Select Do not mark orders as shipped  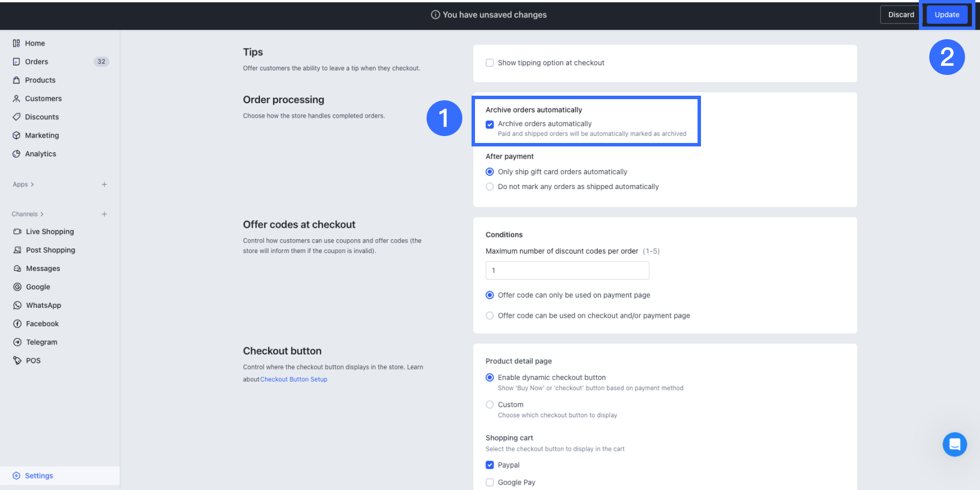490,187
